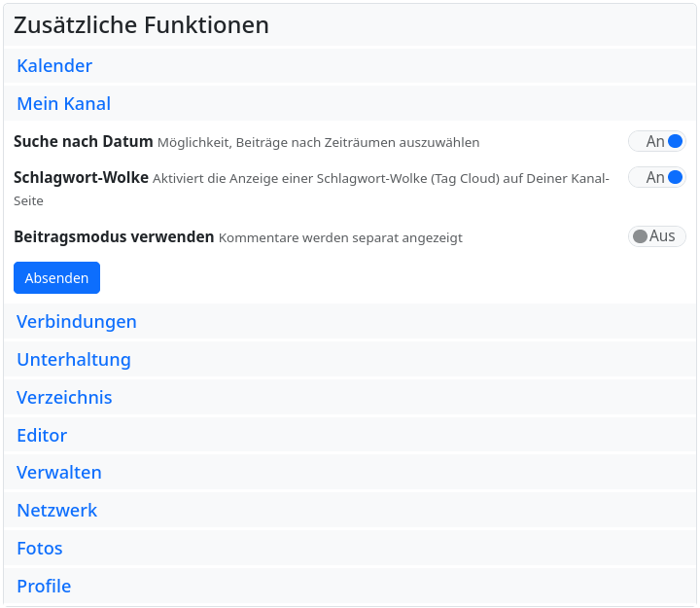Expand the Netzwerk features
Screen dimensions: 700x608
coord(57,511)
